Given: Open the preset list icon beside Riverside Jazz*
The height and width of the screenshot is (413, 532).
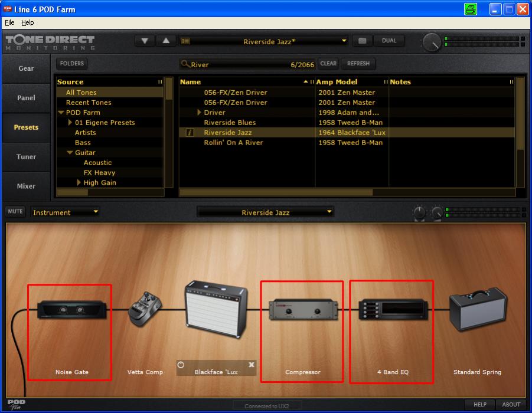Looking at the screenshot, I should tap(185, 41).
